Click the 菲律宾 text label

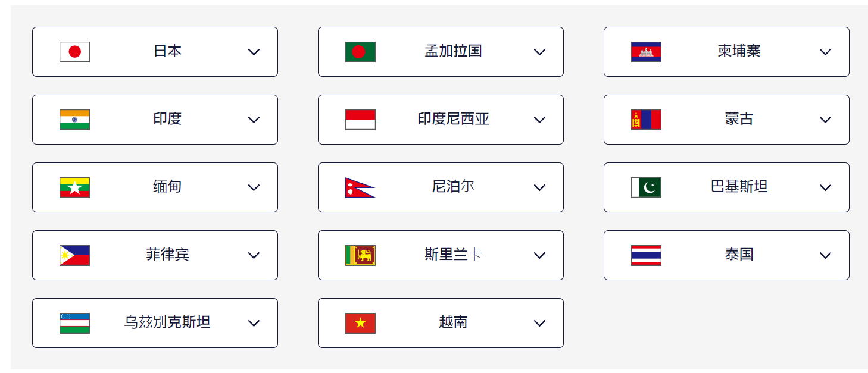167,255
